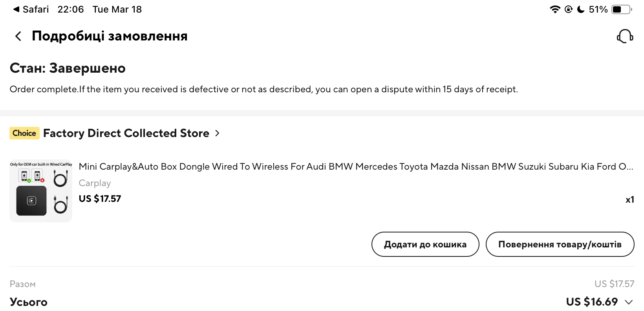The width and height of the screenshot is (644, 311).
Task: Tap the Усього total label
Action: coord(28,302)
